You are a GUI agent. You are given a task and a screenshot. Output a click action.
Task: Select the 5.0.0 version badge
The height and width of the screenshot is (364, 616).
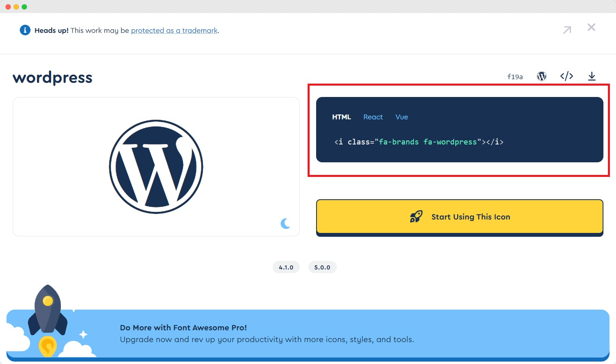click(x=322, y=267)
